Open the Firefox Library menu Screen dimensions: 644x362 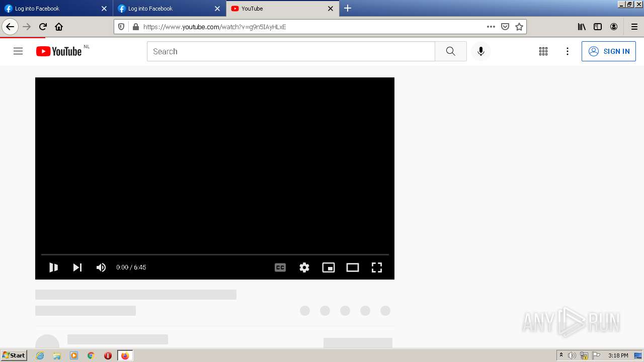click(582, 27)
